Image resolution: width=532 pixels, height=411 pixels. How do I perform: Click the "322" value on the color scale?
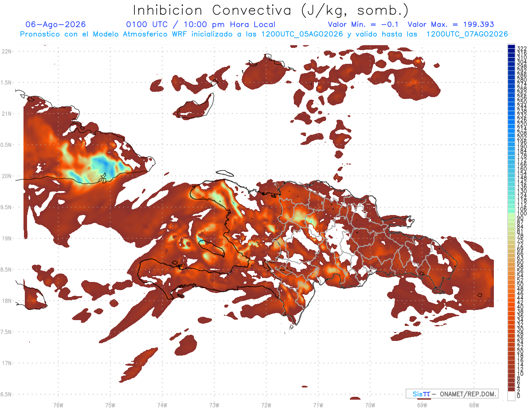tap(522, 48)
